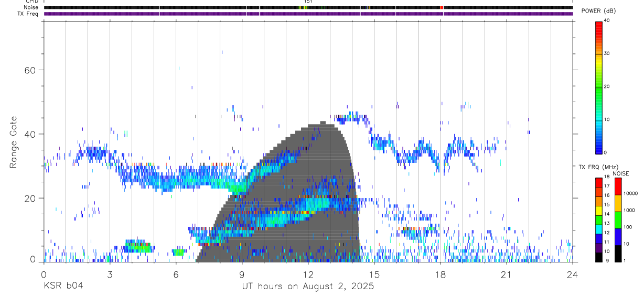Pick the orange 1000 swatch in NOISE legend
The height and width of the screenshot is (297, 644).
(618, 203)
